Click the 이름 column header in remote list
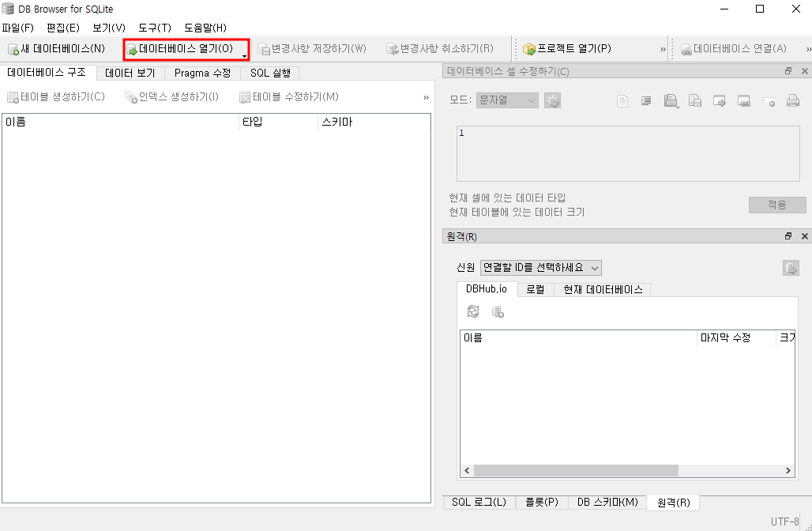Image resolution: width=812 pixels, height=531 pixels. [578, 338]
